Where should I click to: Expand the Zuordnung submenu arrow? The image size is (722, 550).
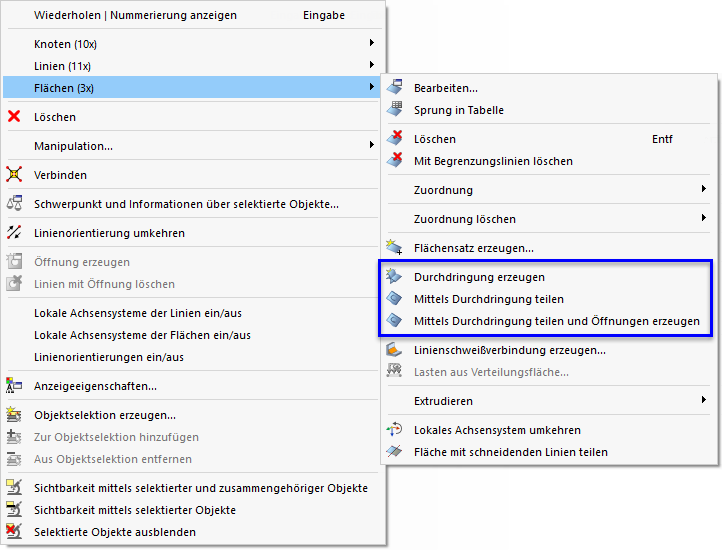point(704,190)
